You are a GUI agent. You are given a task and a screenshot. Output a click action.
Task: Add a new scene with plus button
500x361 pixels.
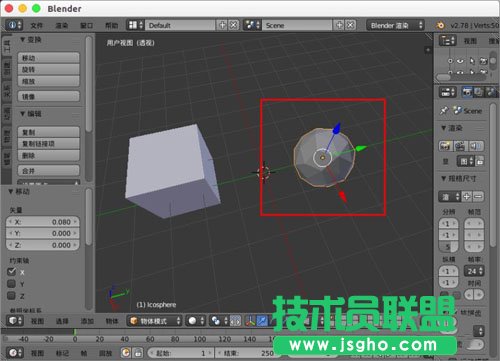[x=339, y=25]
